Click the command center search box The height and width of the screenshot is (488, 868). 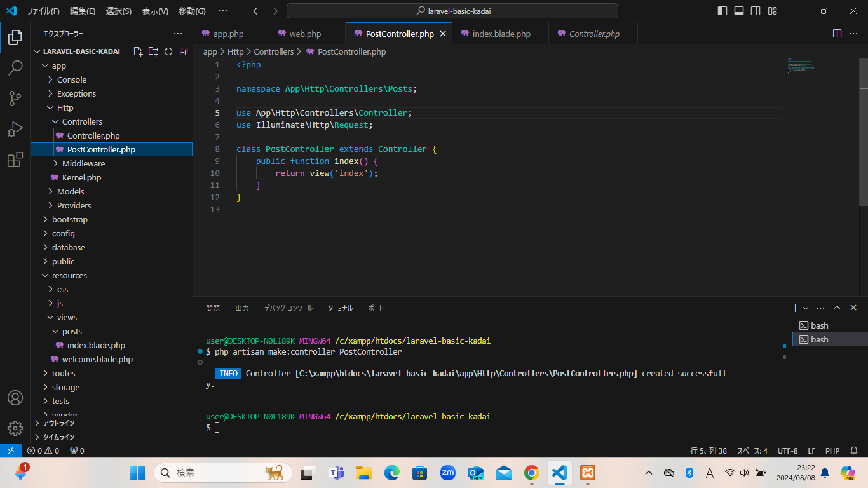452,11
